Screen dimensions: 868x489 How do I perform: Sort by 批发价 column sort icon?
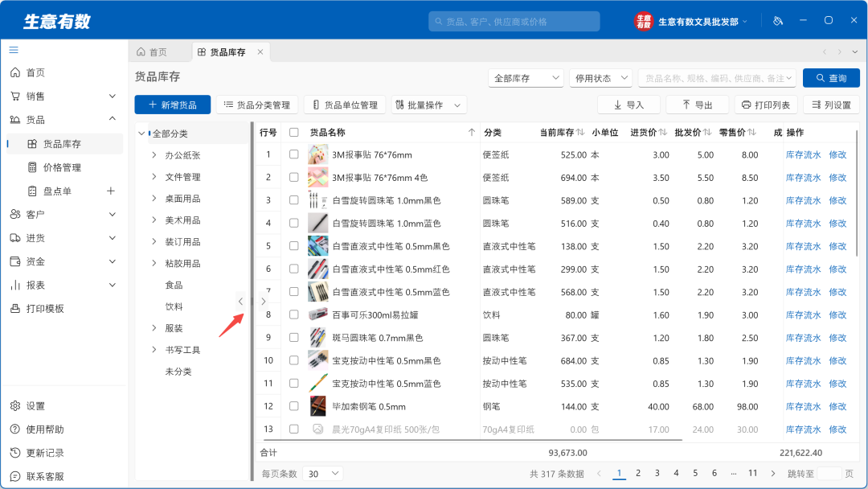click(707, 133)
